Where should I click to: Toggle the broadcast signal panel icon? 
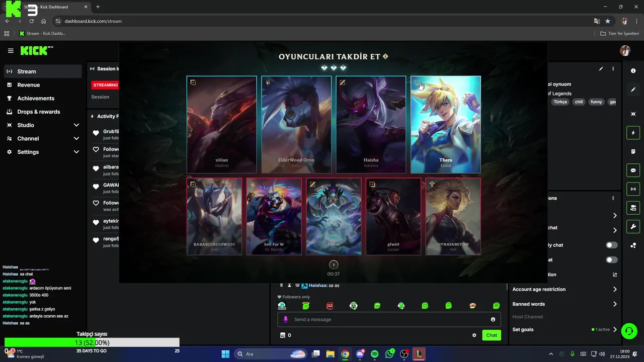click(633, 189)
